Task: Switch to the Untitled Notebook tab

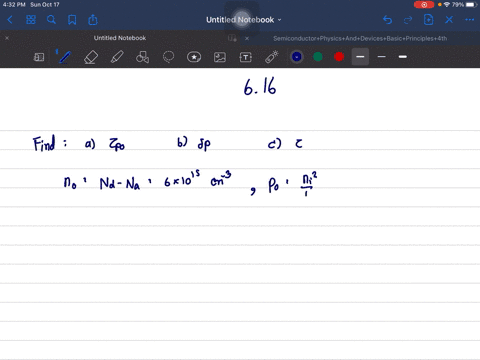Action: coord(120,38)
